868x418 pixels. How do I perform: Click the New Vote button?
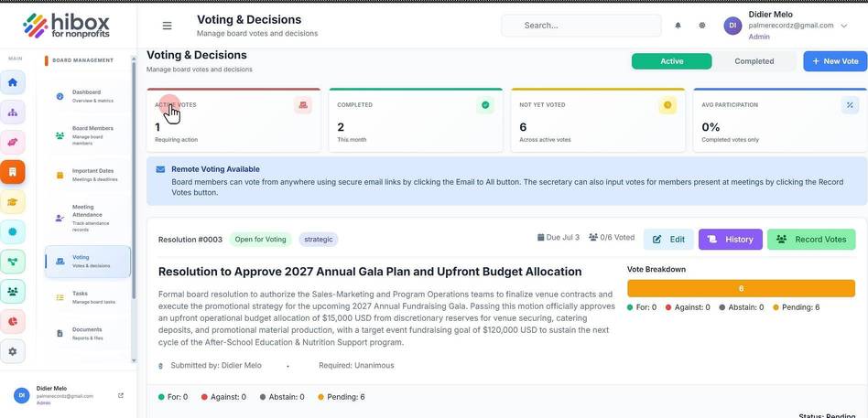point(835,61)
